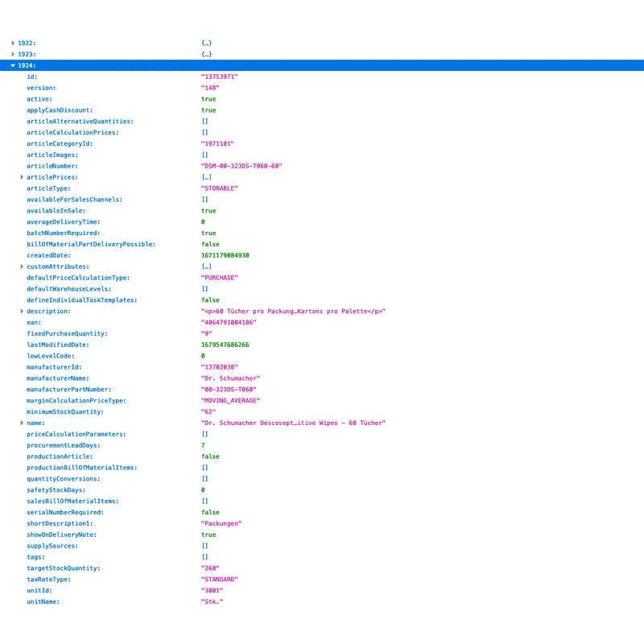The width and height of the screenshot is (644, 644).
Task: Select the highlighted 1924: key label
Action: coord(27,65)
